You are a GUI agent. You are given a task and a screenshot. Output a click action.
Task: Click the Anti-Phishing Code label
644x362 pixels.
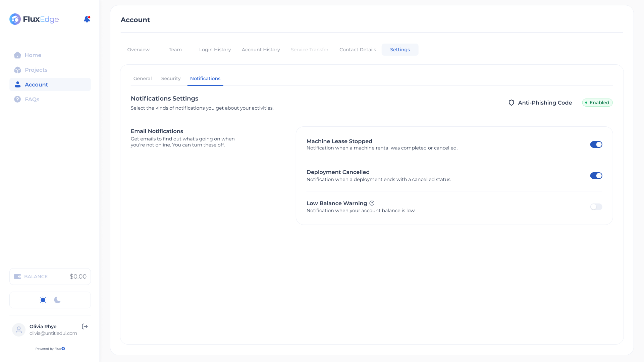click(x=545, y=103)
